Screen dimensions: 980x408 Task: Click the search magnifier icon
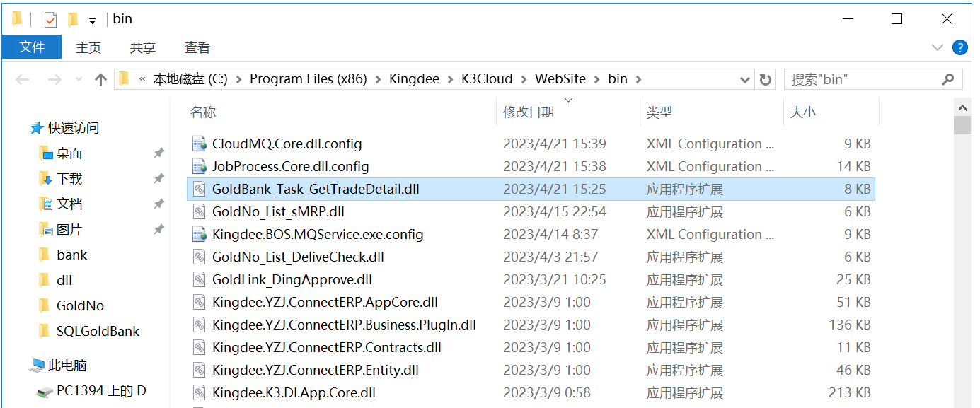pos(948,79)
